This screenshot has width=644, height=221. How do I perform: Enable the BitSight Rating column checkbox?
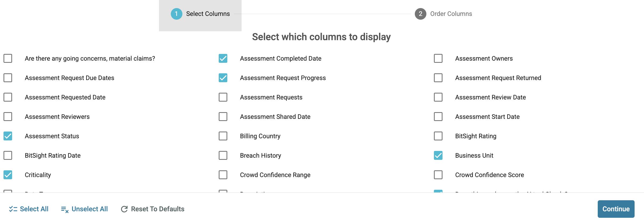coord(438,136)
